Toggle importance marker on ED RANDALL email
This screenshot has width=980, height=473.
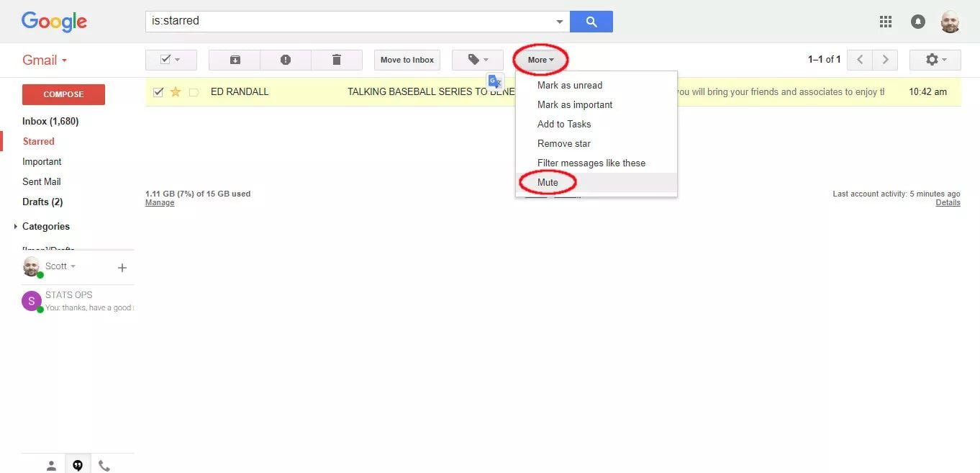point(194,92)
